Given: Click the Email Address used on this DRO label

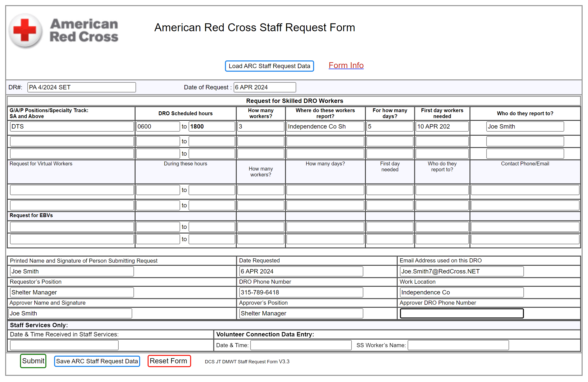Looking at the screenshot, I should coord(440,260).
